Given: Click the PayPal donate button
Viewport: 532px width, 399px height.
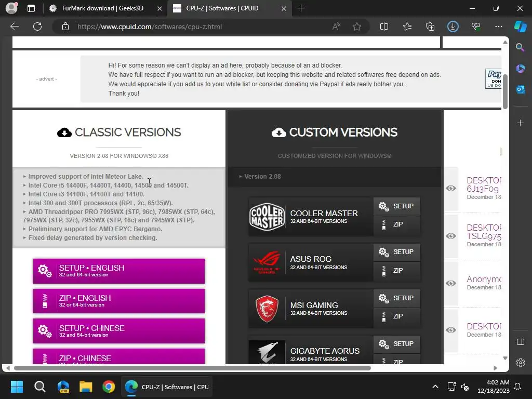Looking at the screenshot, I should pyautogui.click(x=494, y=79).
